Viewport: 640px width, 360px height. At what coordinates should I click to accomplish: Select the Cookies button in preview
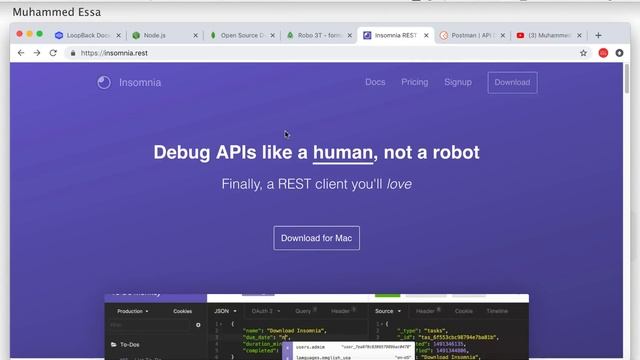182,311
